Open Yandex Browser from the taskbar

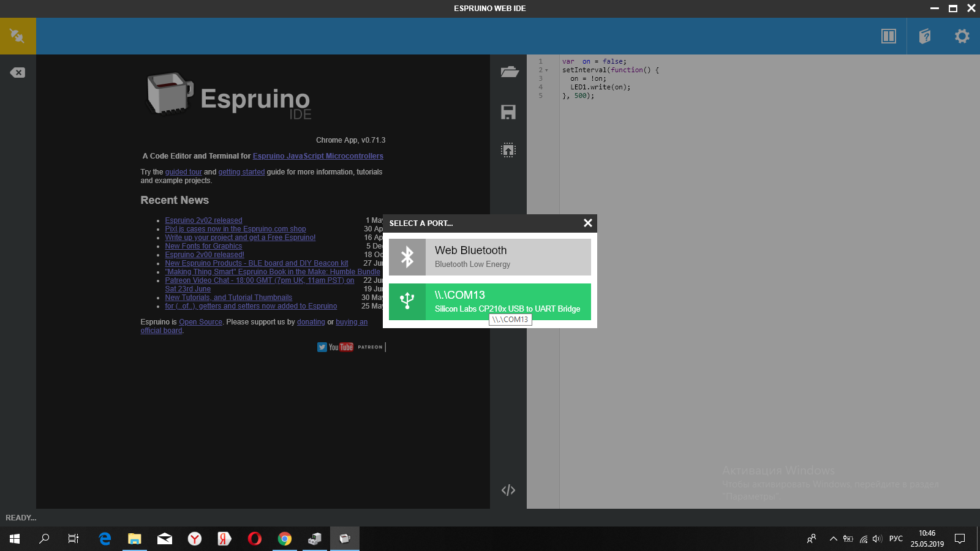tap(195, 539)
